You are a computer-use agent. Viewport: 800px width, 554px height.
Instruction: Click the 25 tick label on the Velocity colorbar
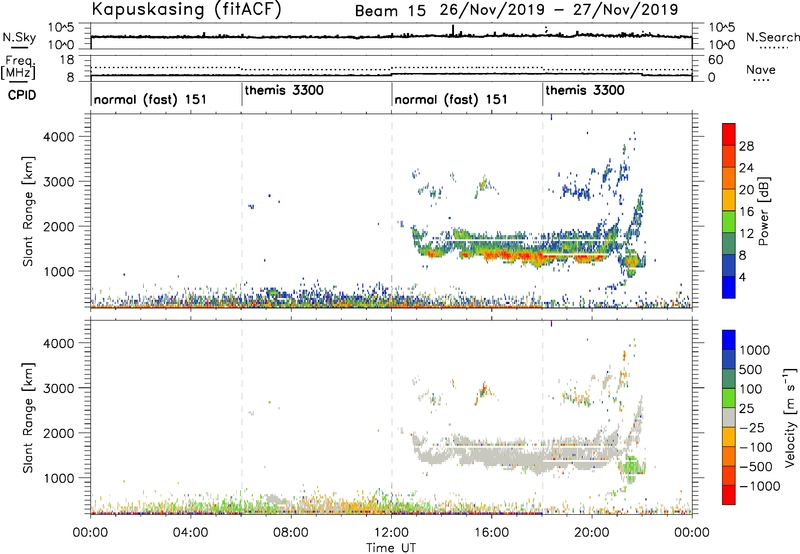pyautogui.click(x=746, y=409)
